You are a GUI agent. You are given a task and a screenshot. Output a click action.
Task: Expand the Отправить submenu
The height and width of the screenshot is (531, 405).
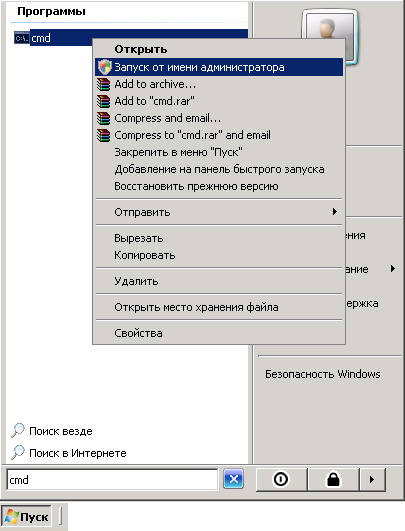219,212
